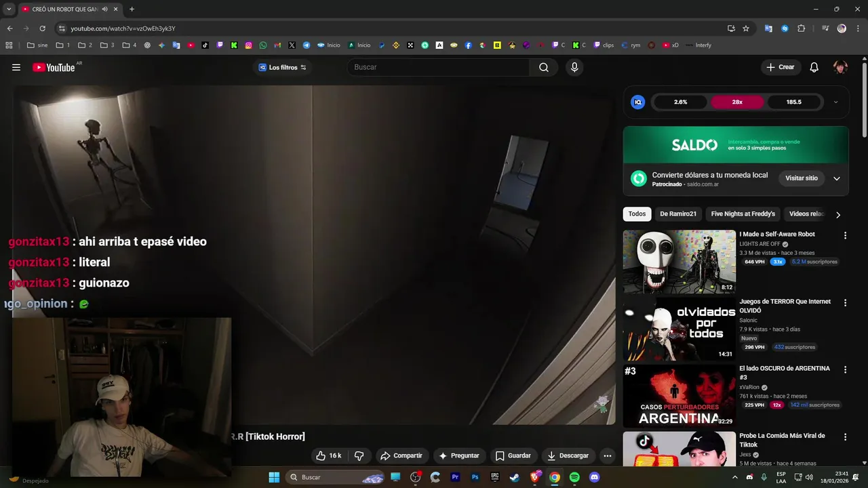Open the Windows Start menu
The width and height of the screenshot is (868, 488).
274,477
